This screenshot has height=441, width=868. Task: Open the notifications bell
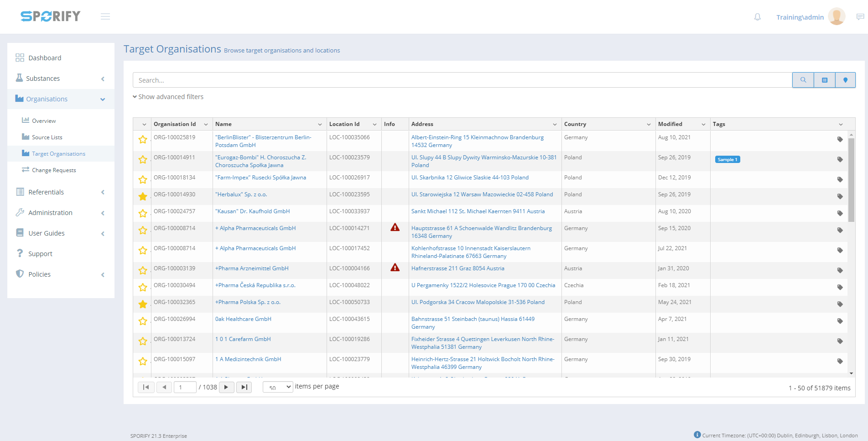pos(757,17)
